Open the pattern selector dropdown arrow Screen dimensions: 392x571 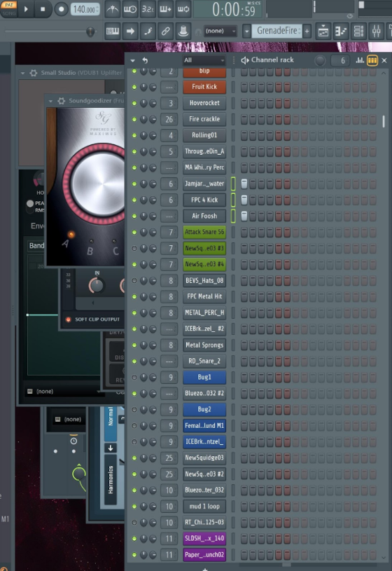[246, 32]
